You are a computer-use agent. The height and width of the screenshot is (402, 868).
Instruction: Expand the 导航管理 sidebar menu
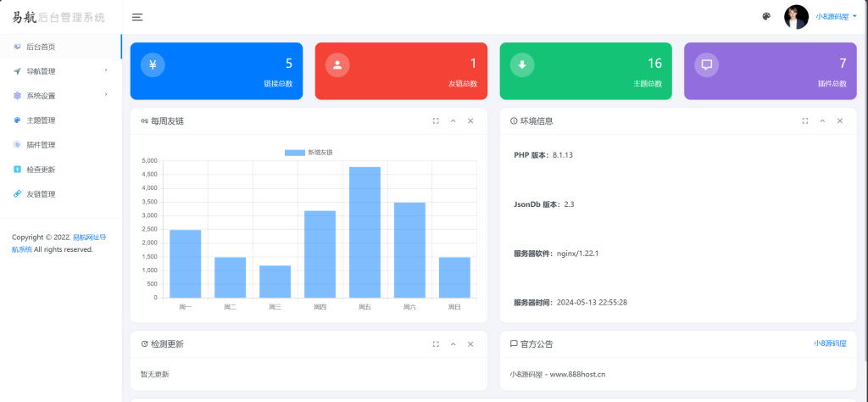[x=61, y=71]
